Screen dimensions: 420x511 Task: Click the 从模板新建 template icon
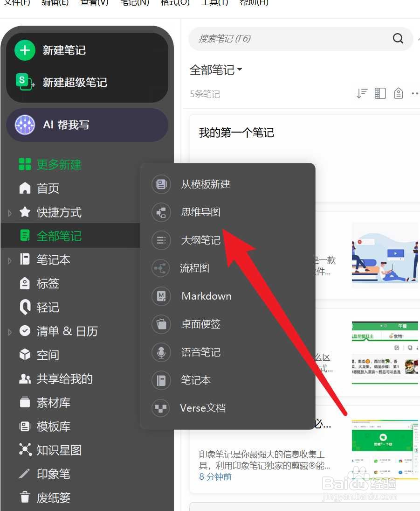pos(161,184)
